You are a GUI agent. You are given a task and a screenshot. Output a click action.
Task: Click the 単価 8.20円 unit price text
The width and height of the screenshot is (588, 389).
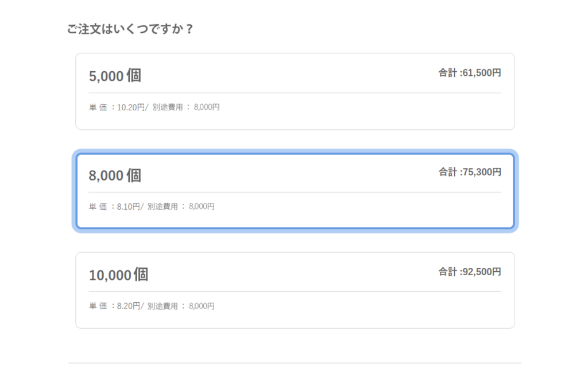tap(114, 306)
